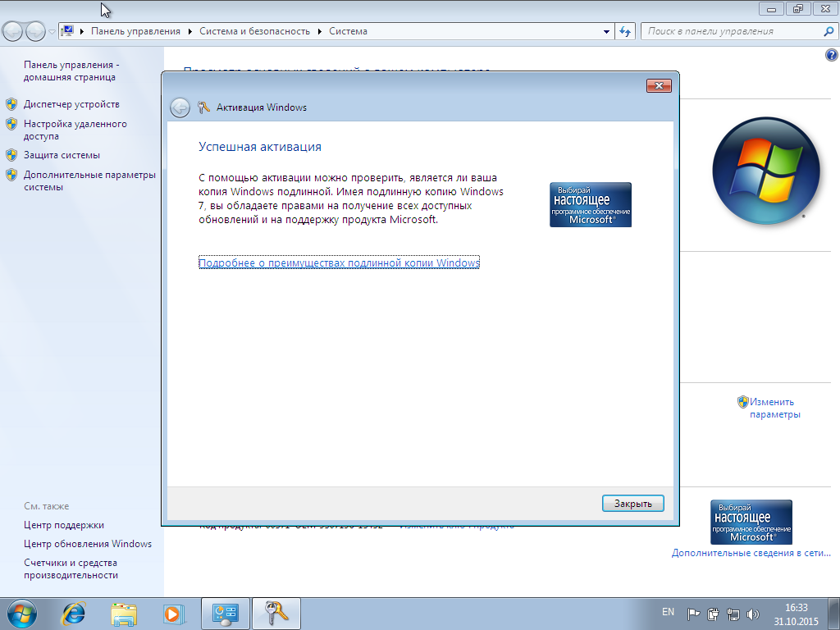The width and height of the screenshot is (840, 630).
Task: Open Настройка удаленного доступа link
Action: (75, 130)
